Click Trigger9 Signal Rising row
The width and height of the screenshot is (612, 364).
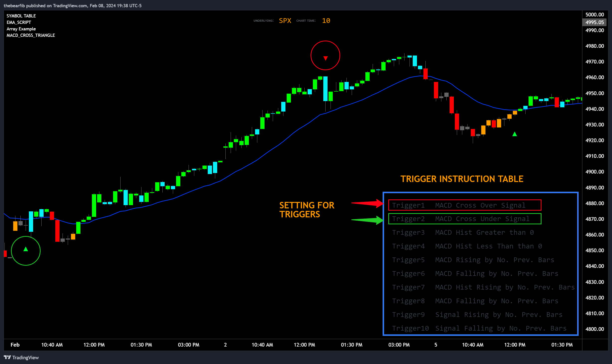coord(477,315)
